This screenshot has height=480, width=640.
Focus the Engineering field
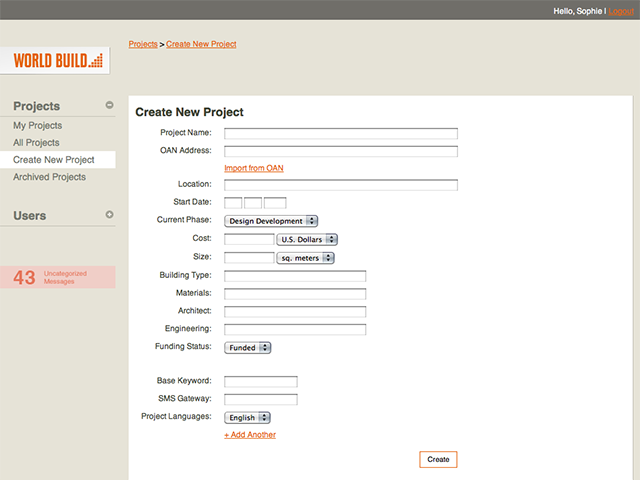(x=295, y=329)
